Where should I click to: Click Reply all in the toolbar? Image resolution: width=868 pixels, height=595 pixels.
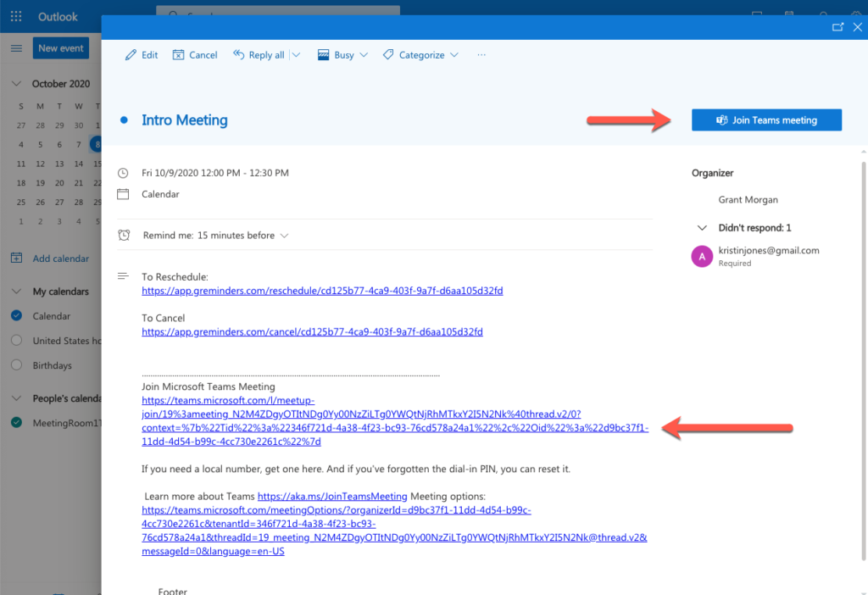259,55
